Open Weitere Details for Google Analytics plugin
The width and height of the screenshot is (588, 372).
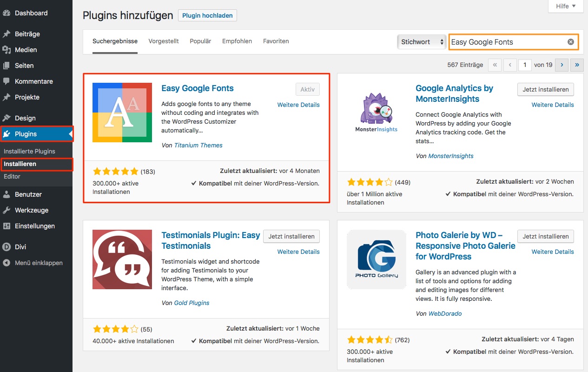[553, 105]
